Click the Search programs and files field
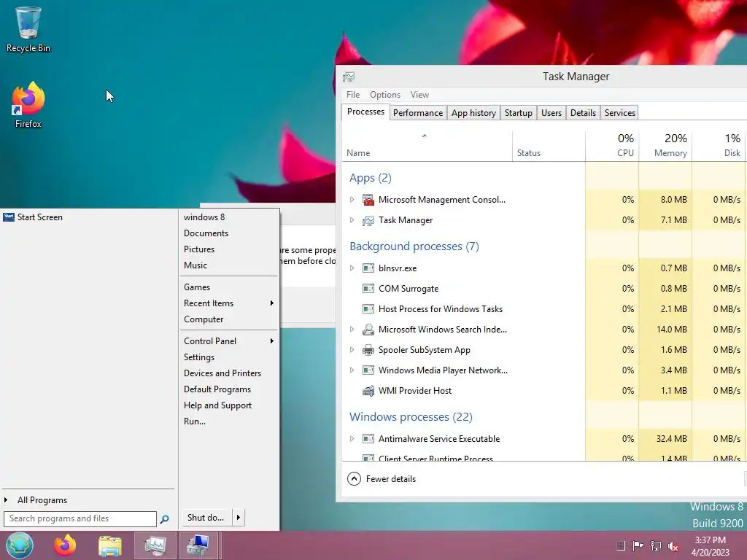 tap(80, 518)
